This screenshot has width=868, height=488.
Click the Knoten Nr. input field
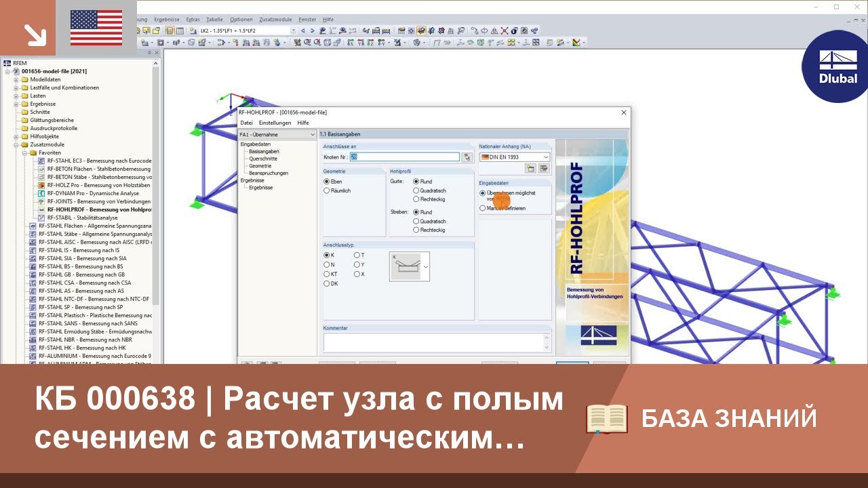405,157
